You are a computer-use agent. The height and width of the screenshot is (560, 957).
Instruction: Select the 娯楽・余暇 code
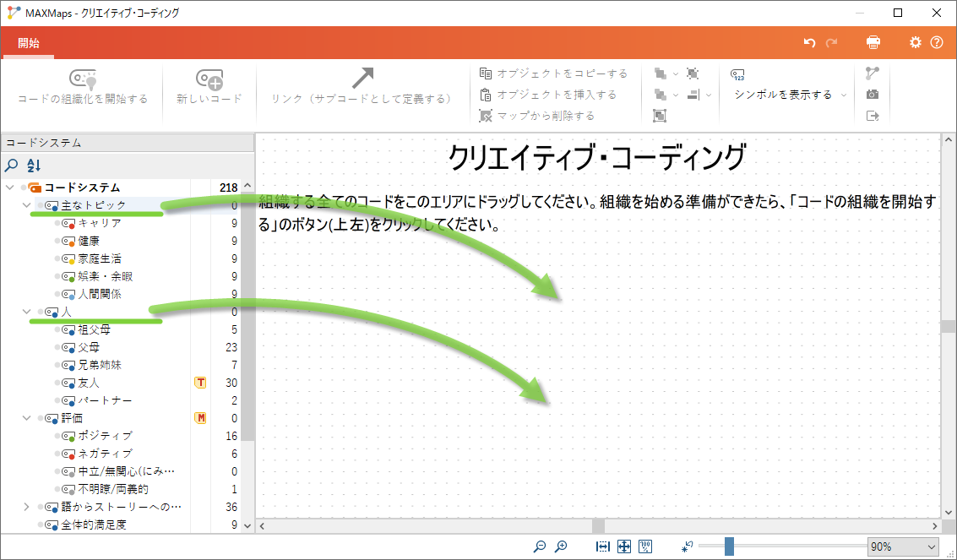tap(106, 276)
